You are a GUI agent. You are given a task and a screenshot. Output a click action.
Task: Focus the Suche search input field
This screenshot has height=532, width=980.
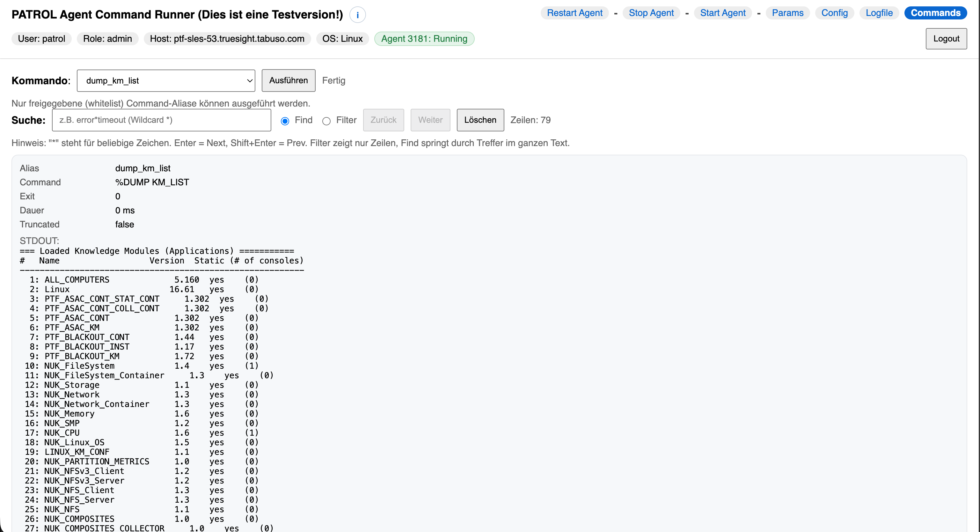(161, 120)
